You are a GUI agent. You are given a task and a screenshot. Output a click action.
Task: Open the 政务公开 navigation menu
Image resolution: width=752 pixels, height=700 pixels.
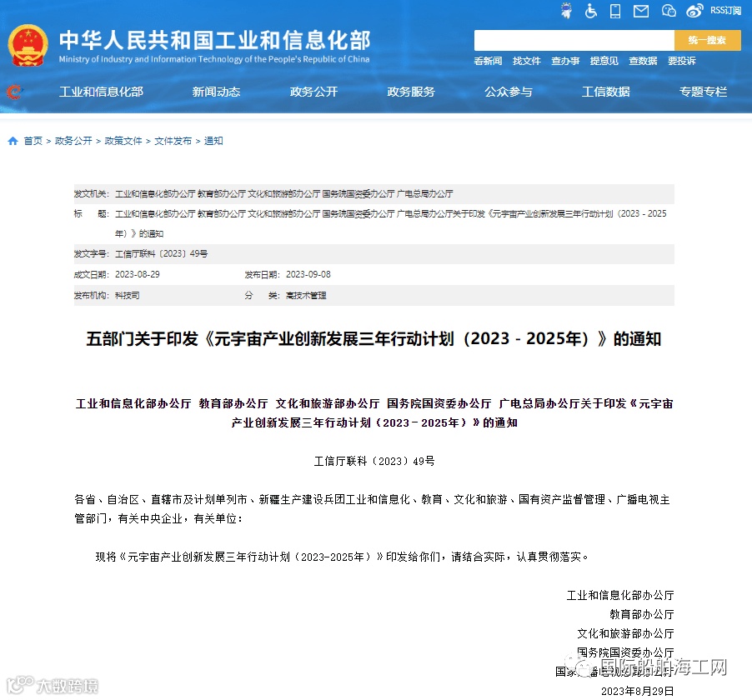click(x=313, y=92)
